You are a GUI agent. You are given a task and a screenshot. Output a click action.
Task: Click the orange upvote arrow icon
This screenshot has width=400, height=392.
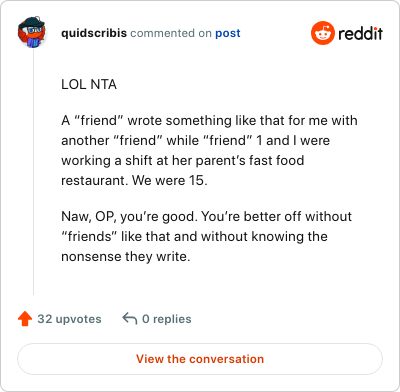tap(25, 319)
